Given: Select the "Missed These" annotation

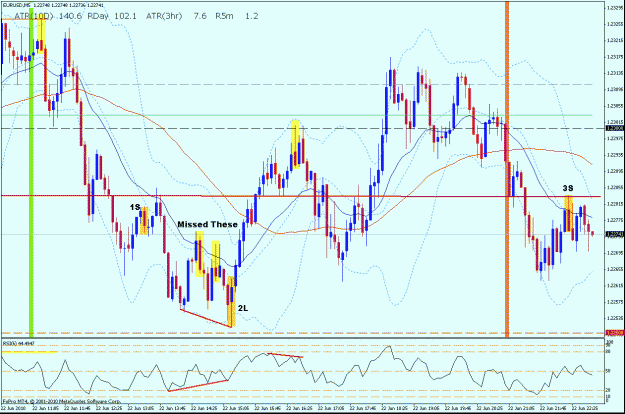Looking at the screenshot, I should point(207,224).
